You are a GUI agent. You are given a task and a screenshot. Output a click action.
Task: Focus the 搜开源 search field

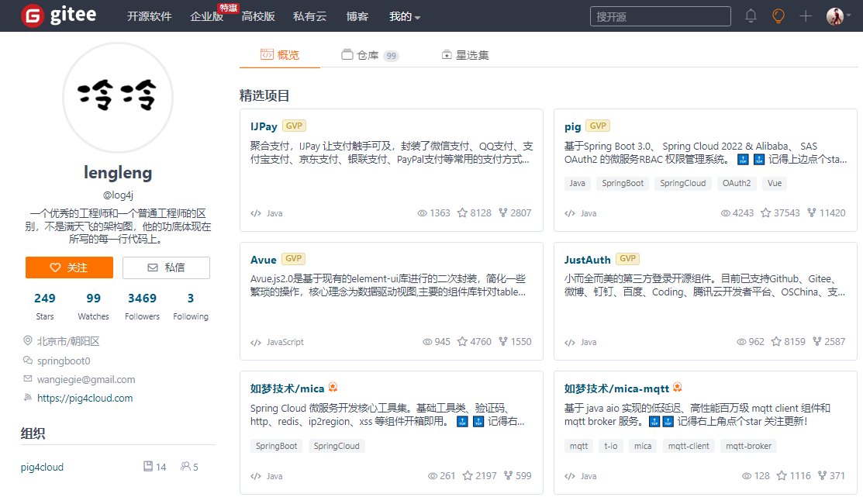click(x=661, y=16)
